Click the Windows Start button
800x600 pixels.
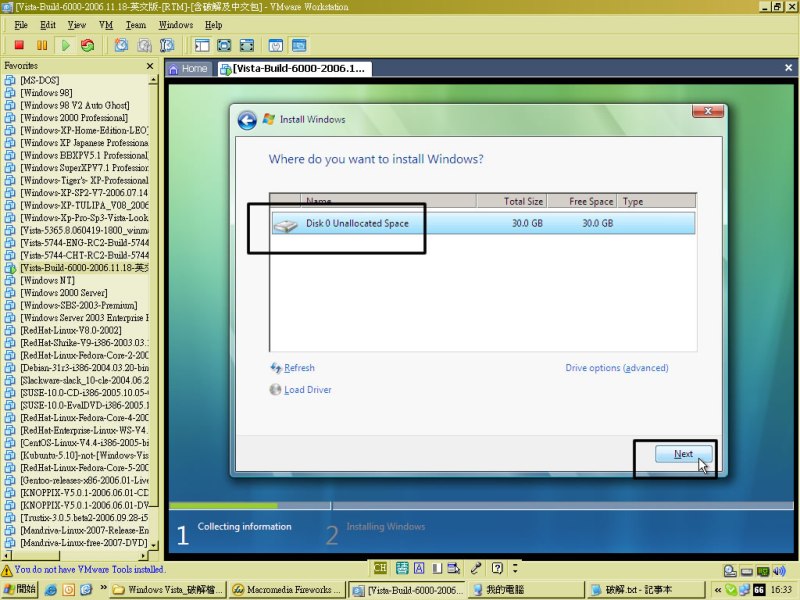[x=20, y=589]
